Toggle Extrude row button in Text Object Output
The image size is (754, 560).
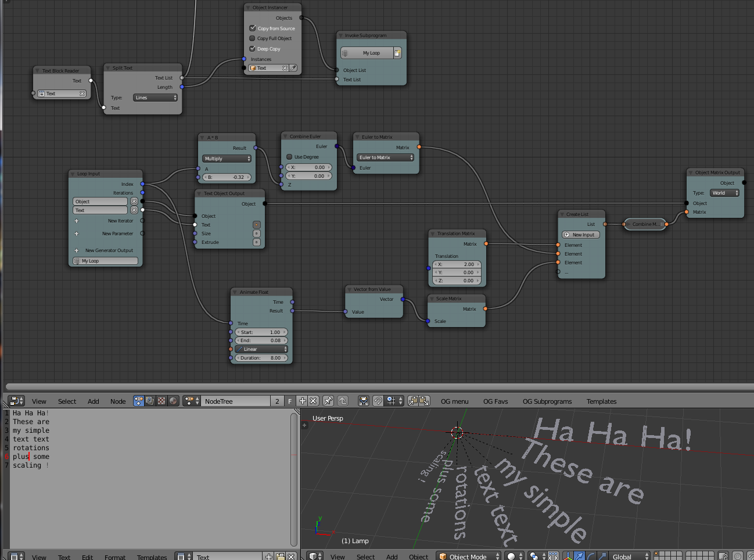click(x=257, y=242)
